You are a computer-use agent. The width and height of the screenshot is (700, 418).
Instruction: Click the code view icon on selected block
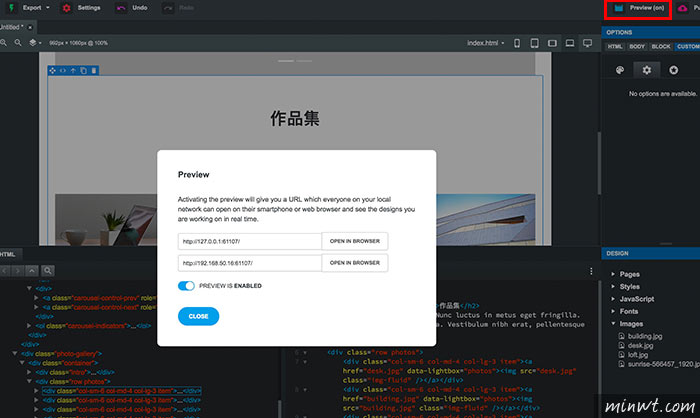[62, 71]
